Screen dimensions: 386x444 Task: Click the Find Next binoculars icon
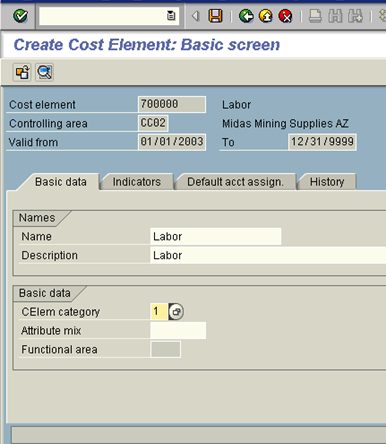(355, 16)
